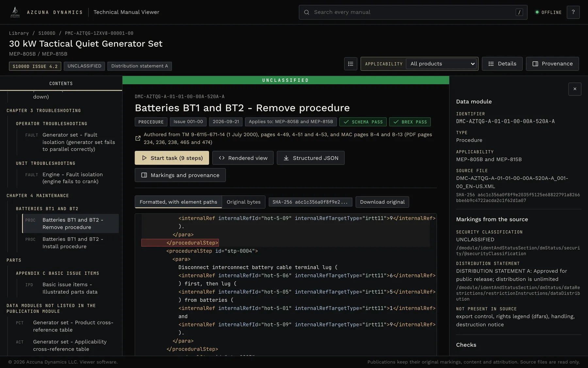Click source file name in side panel
Viewport: 588px width, 368px height.
[x=512, y=182]
